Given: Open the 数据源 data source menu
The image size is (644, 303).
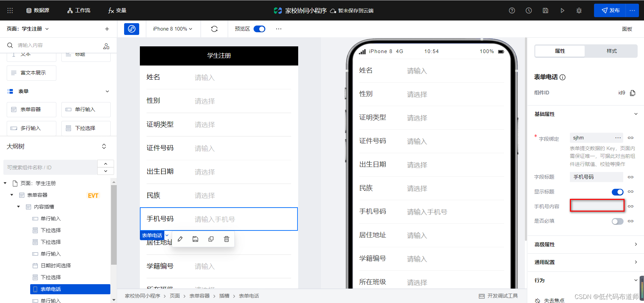Looking at the screenshot, I should coord(38,10).
